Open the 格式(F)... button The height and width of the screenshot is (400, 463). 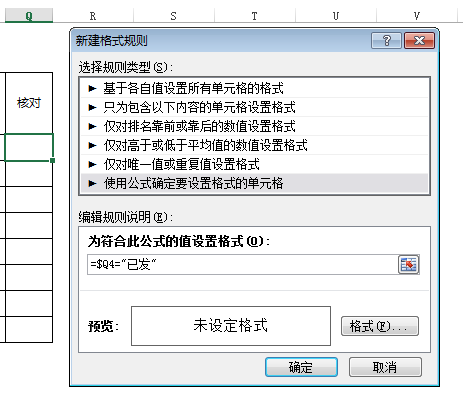(380, 326)
